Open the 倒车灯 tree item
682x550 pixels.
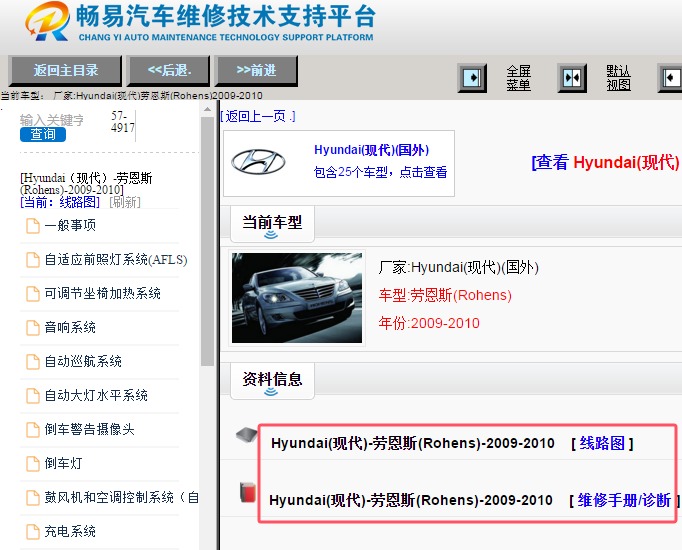(63, 463)
